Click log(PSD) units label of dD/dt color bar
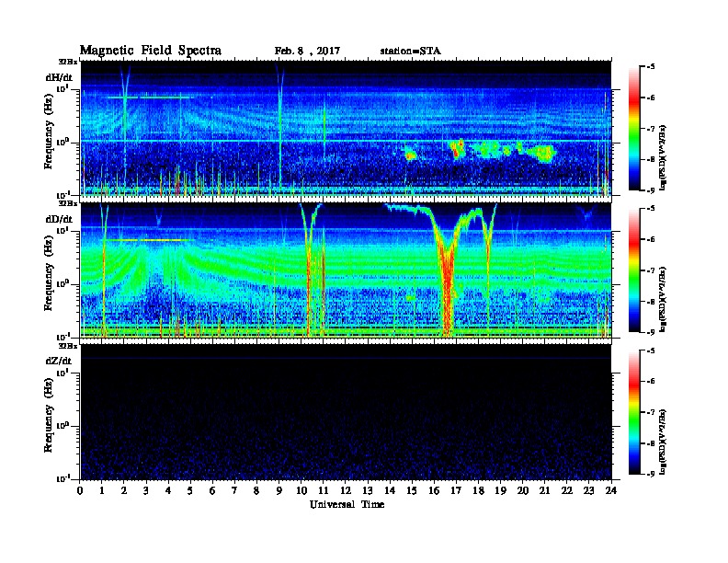Screen dimensions: 728x563 [663, 300]
